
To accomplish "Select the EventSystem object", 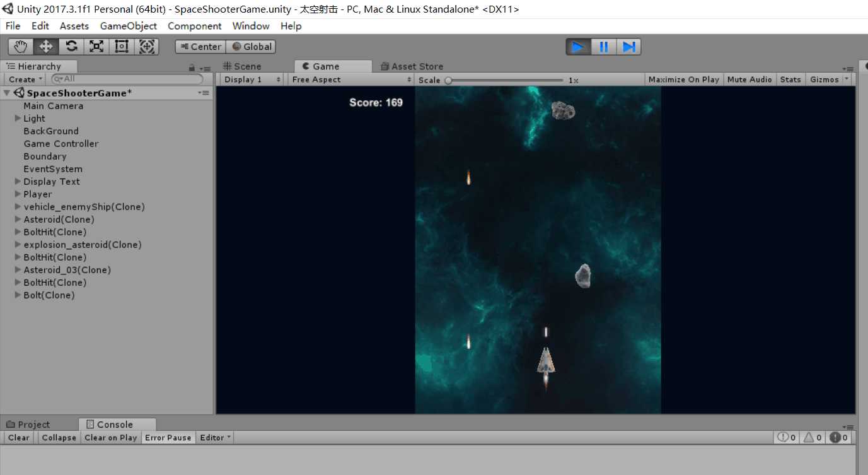I will pos(53,169).
